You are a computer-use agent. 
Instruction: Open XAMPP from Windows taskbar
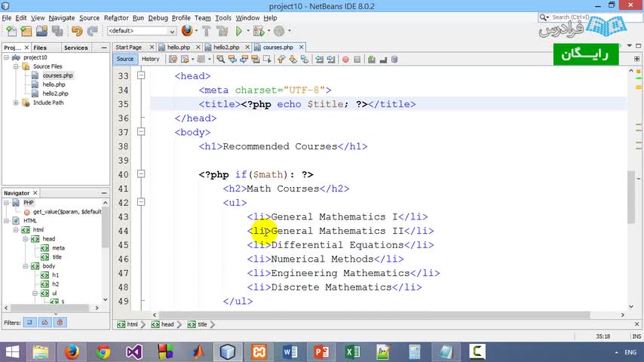pyautogui.click(x=259, y=352)
